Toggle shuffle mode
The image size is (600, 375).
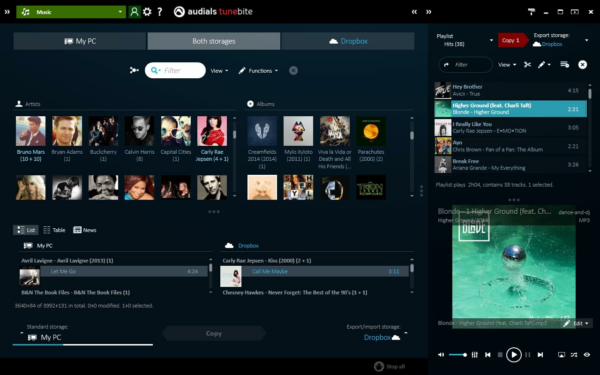pyautogui.click(x=574, y=355)
